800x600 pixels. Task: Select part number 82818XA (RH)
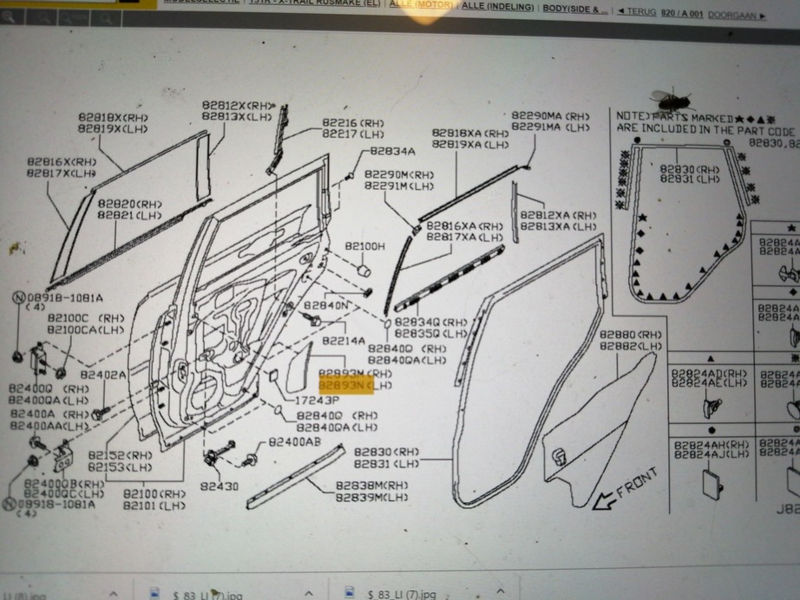click(x=470, y=133)
